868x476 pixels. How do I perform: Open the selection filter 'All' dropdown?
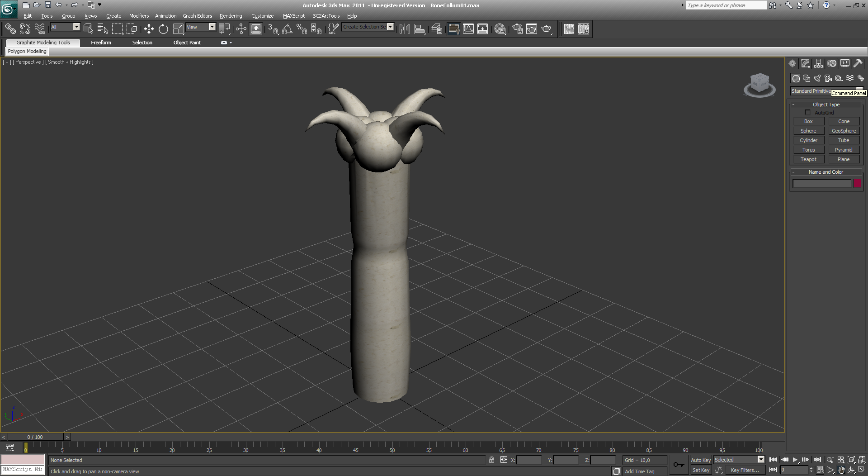coord(76,27)
